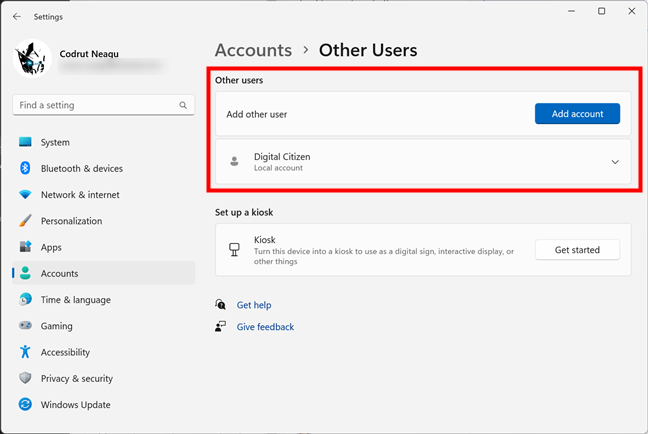Open Network & internet settings

(x=103, y=195)
